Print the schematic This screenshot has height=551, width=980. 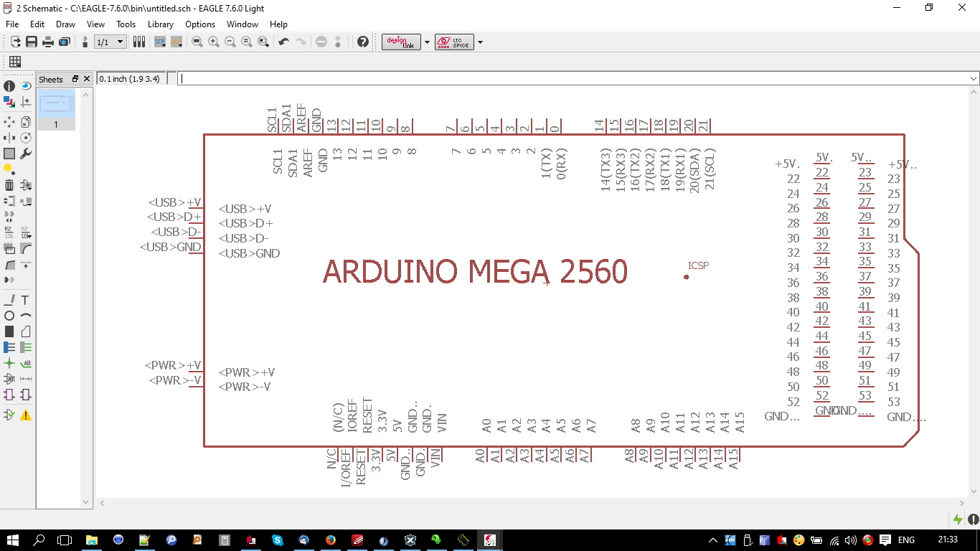(x=48, y=42)
